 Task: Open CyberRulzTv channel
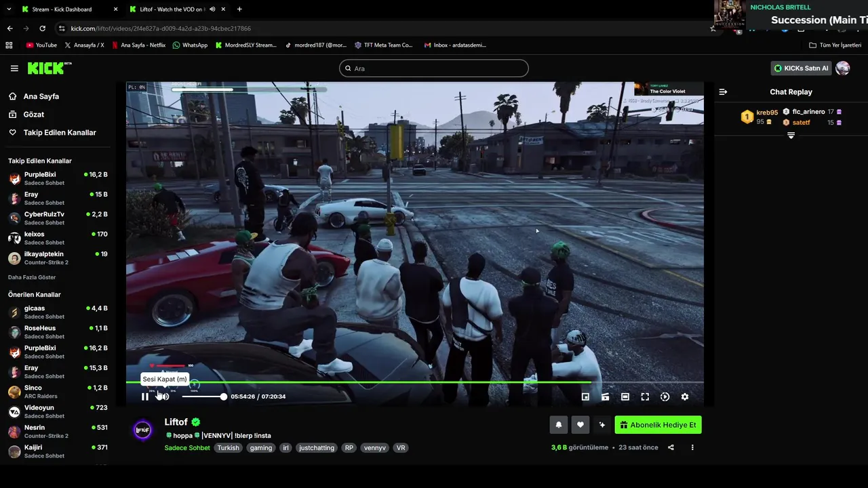[x=58, y=218]
